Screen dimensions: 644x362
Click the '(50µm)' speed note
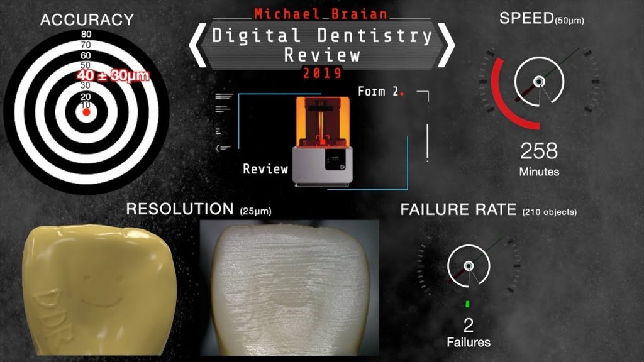click(x=570, y=21)
